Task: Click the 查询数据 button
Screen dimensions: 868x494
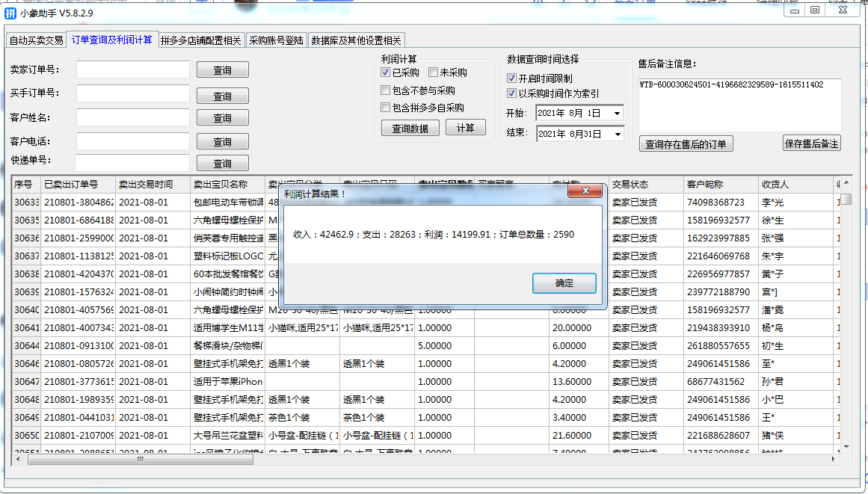Action: tap(410, 128)
